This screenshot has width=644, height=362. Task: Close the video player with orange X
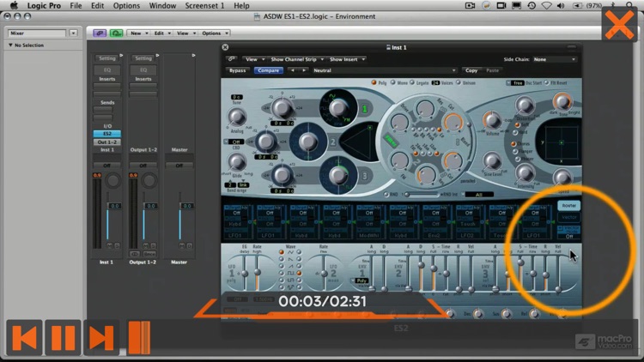pyautogui.click(x=620, y=25)
